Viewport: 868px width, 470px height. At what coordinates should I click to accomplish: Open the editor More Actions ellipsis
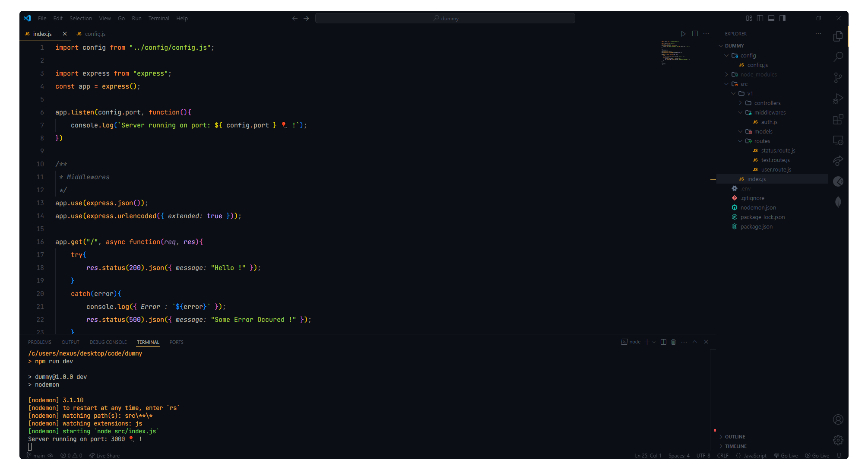pyautogui.click(x=706, y=34)
